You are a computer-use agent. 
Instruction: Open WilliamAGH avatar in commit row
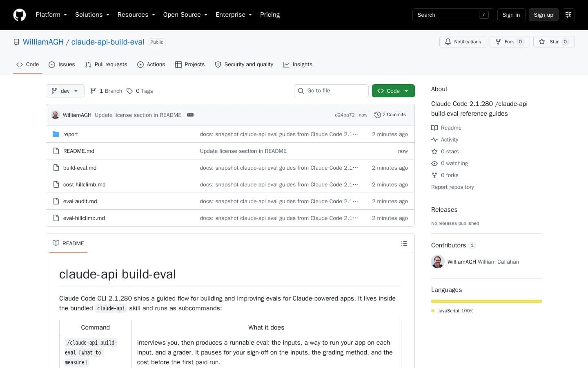click(56, 115)
